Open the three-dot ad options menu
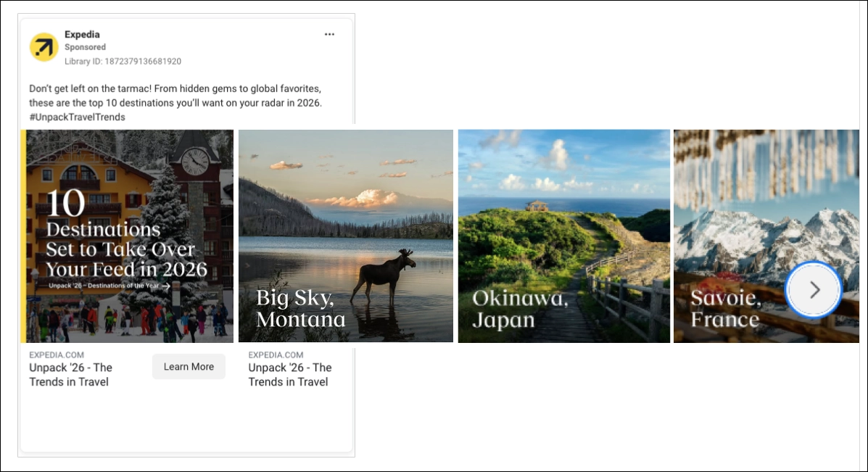This screenshot has height=472, width=868. (x=329, y=34)
